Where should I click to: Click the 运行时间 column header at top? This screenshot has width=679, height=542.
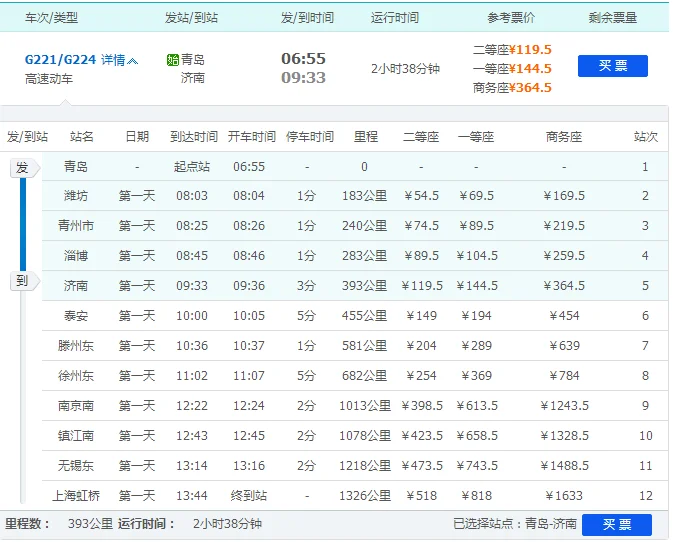(395, 18)
